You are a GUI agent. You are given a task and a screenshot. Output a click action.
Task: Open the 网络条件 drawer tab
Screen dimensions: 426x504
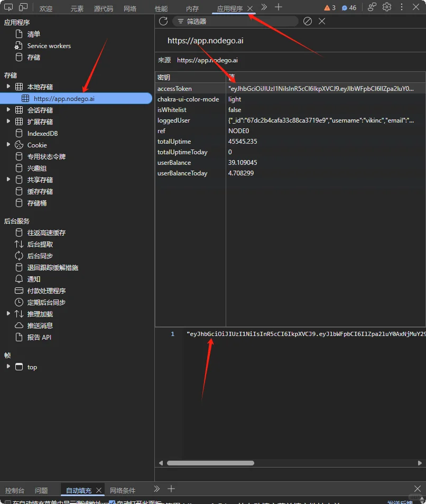(x=123, y=490)
